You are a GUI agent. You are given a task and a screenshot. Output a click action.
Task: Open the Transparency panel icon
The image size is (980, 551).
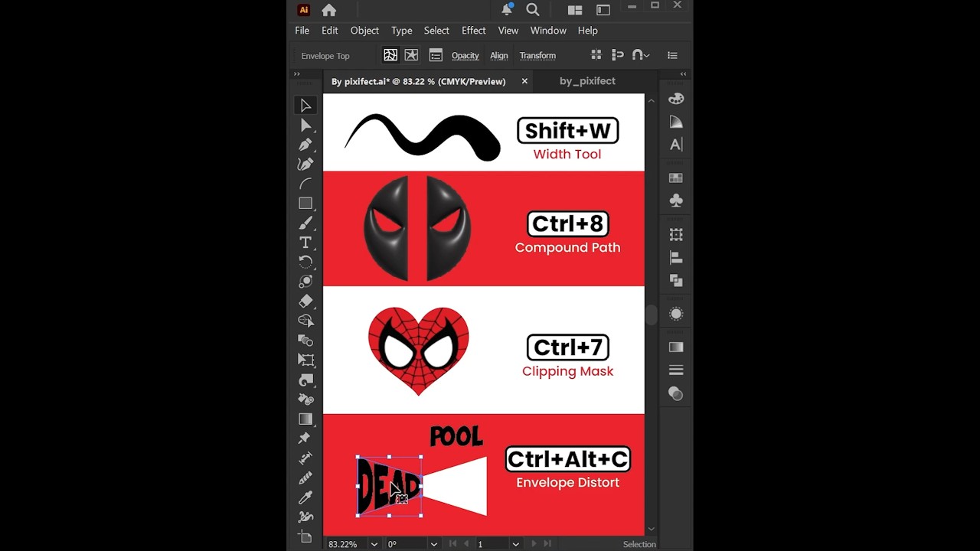(x=676, y=393)
